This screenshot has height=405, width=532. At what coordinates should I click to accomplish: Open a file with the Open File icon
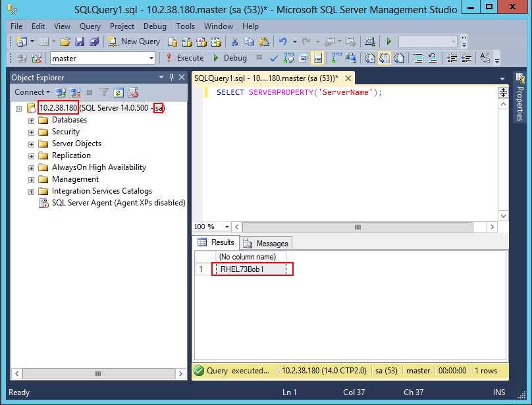65,41
